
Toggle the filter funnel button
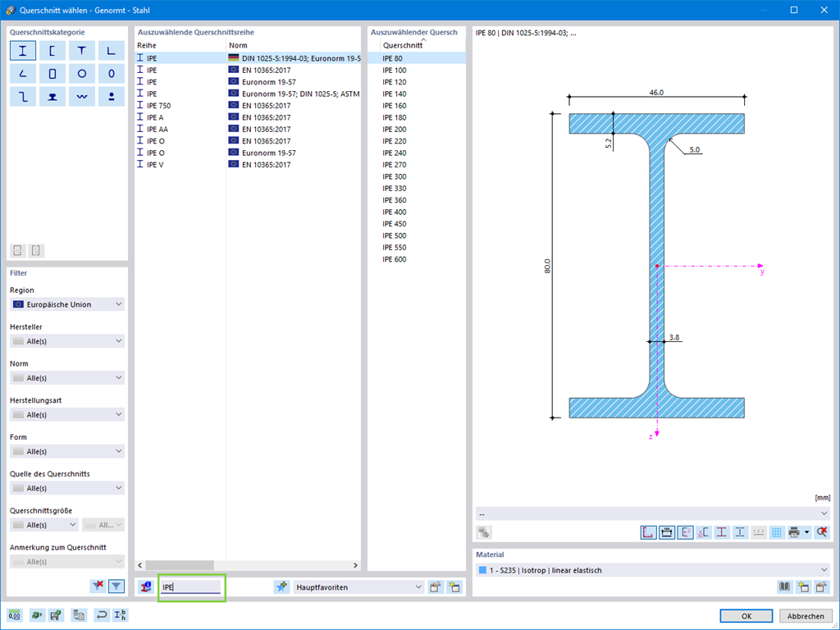pyautogui.click(x=116, y=586)
